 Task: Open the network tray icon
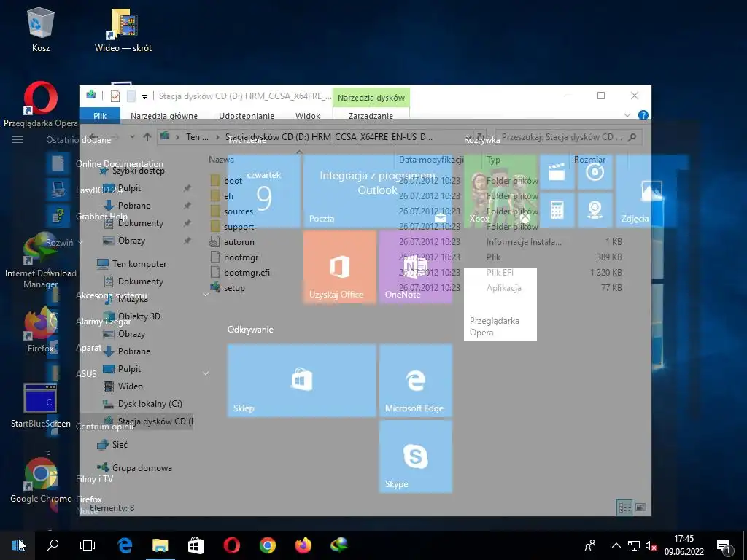[x=634, y=545]
